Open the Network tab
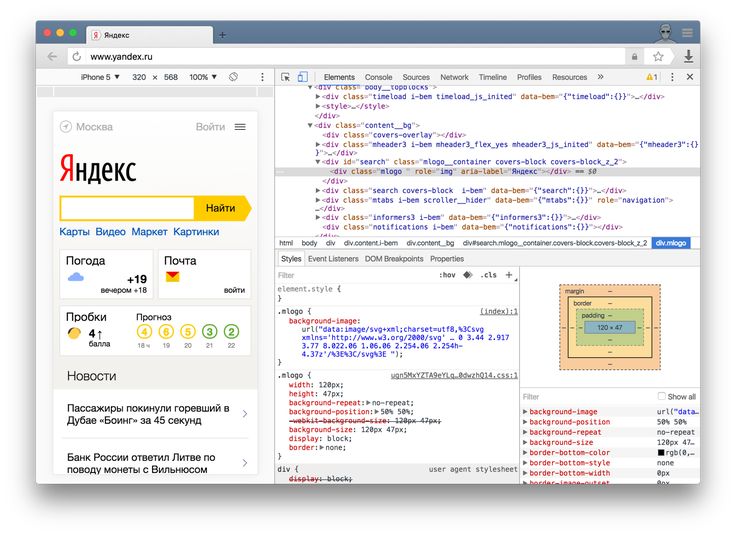 tap(454, 77)
